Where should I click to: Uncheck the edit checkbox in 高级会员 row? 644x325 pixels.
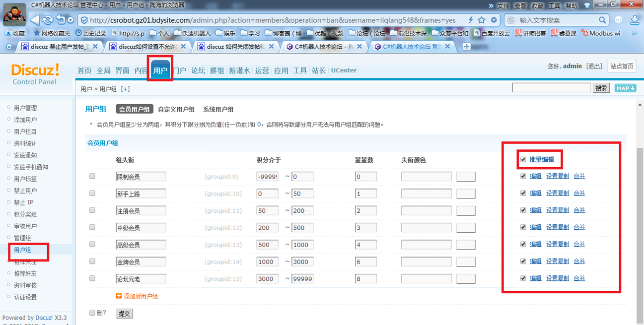click(523, 244)
